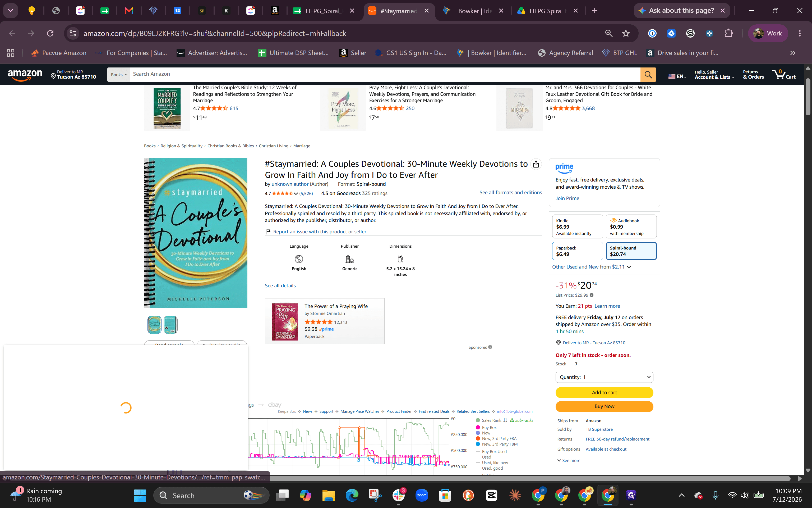This screenshot has height=508, width=812.
Task: Open the Quantity dropdown
Action: (x=604, y=377)
